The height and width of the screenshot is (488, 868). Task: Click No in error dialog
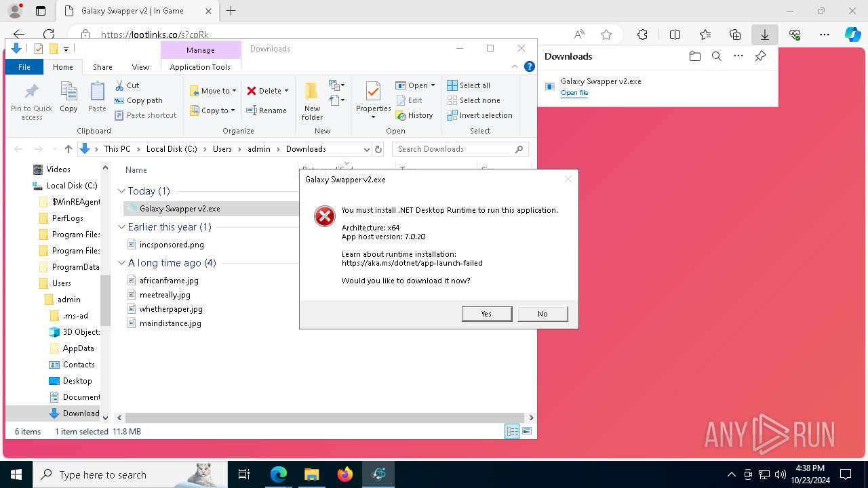pos(542,314)
